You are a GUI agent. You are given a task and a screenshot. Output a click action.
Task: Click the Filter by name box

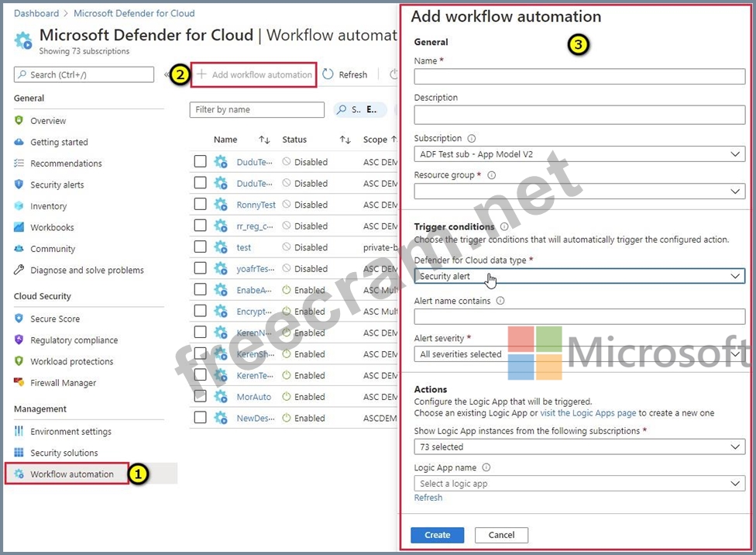256,109
